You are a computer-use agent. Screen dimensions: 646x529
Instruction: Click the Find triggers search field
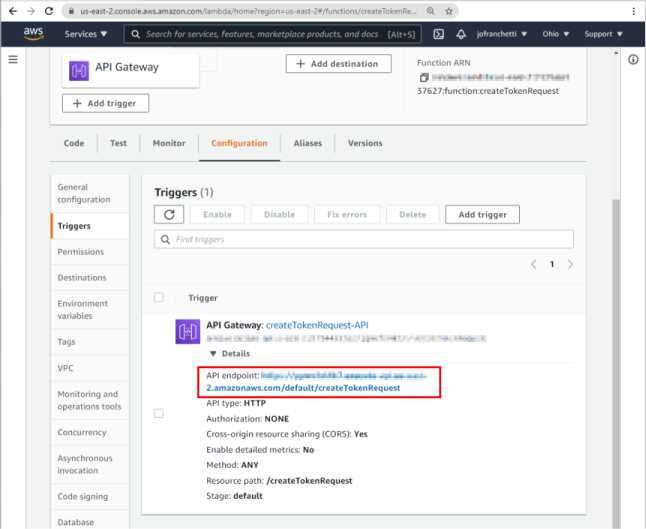(364, 239)
